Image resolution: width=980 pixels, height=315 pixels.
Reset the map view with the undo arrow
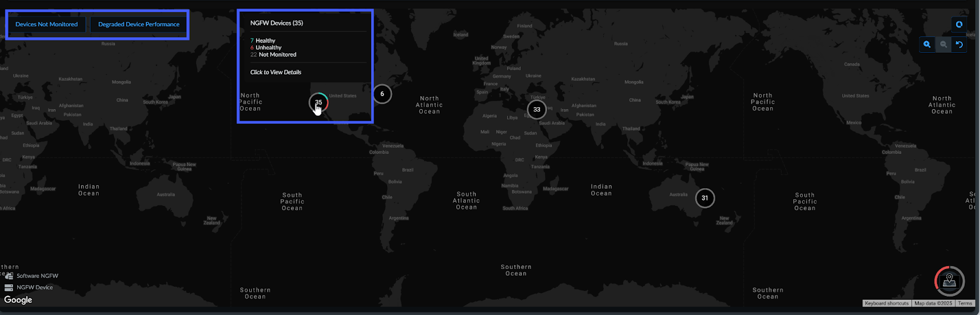coord(959,44)
